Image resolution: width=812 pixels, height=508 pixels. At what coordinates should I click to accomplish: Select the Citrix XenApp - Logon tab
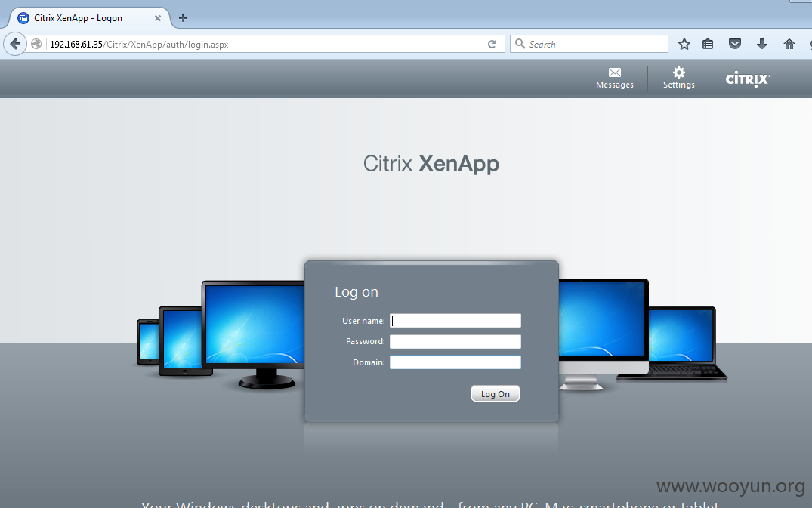coord(89,18)
